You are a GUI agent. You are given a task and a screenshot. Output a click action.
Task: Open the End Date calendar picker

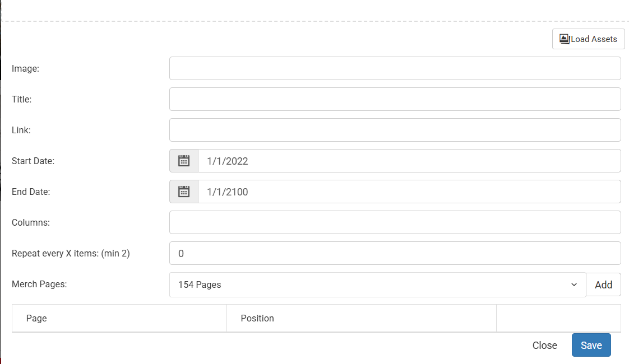point(184,192)
